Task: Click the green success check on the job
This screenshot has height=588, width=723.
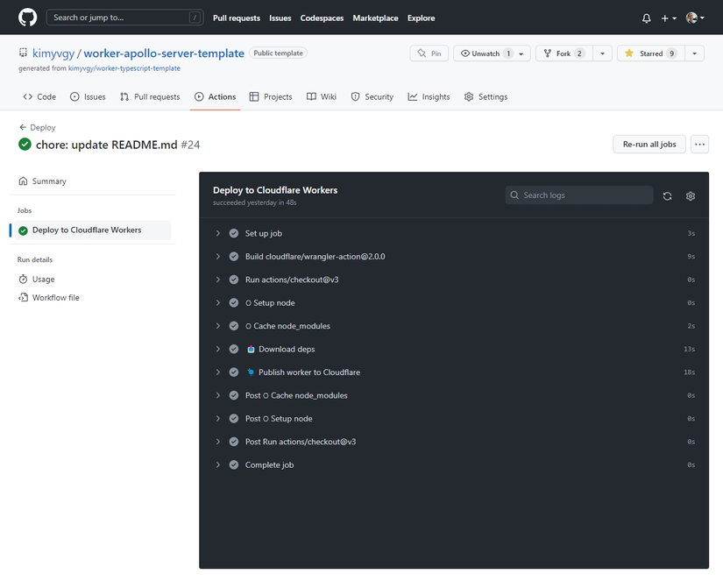Action: 22,231
